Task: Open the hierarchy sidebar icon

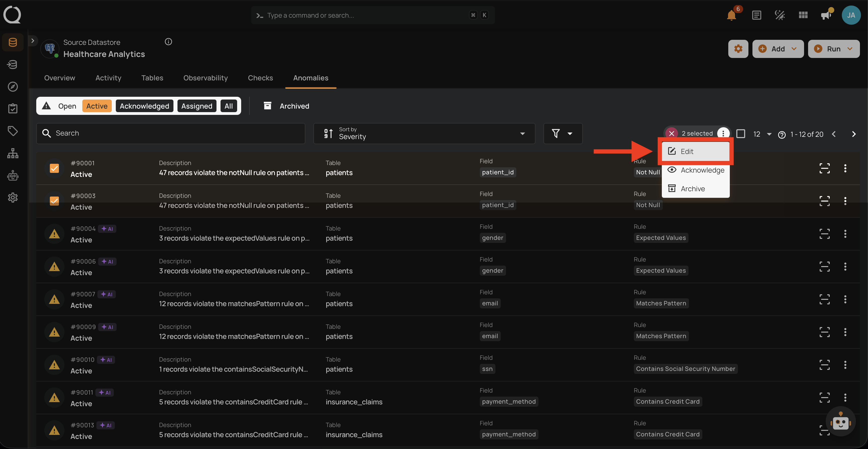Action: point(13,153)
